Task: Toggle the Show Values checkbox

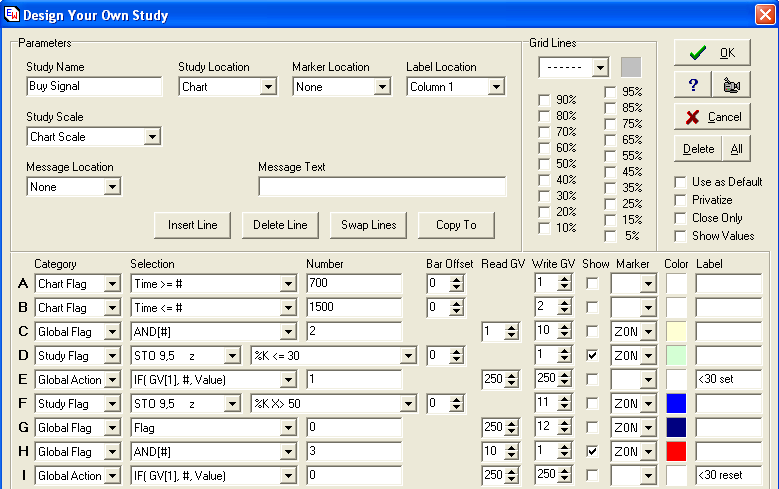Action: [681, 236]
